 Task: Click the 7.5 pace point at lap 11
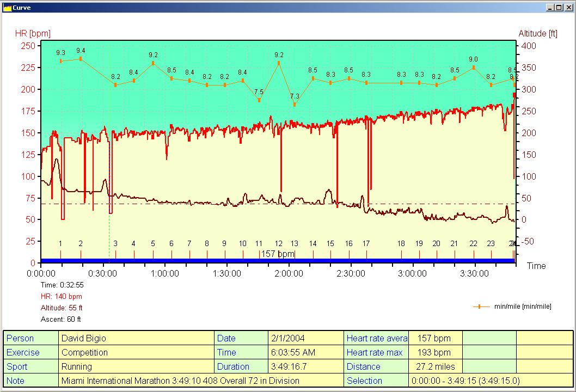[259, 100]
